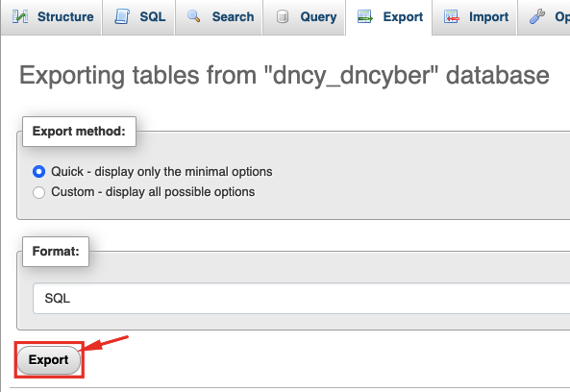570x392 pixels.
Task: Select the Quick export method radio
Action: [38, 171]
